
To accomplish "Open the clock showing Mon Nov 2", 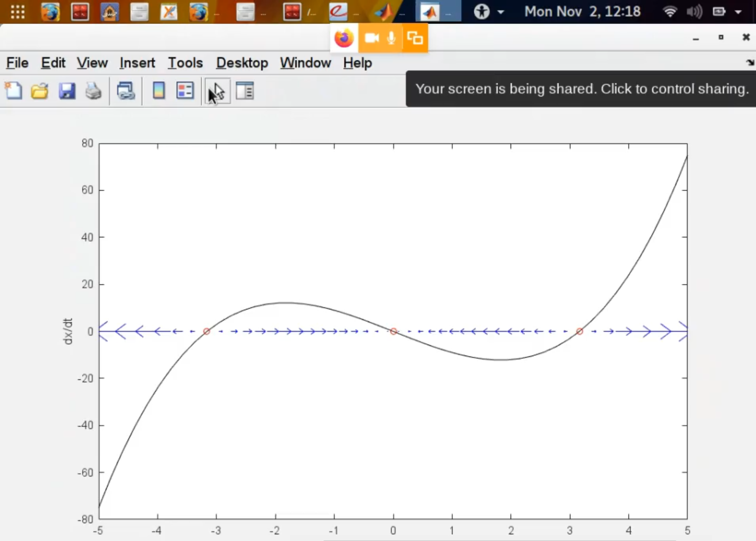I will 582,12.
